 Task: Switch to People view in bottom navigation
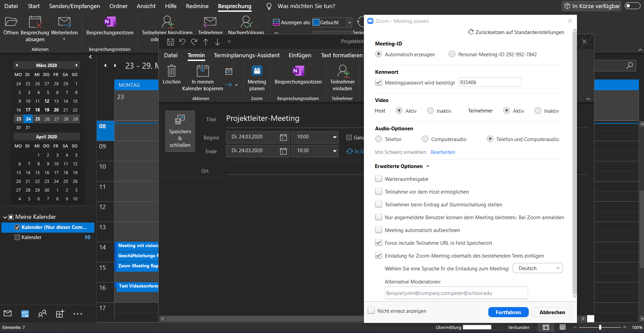coord(42,314)
